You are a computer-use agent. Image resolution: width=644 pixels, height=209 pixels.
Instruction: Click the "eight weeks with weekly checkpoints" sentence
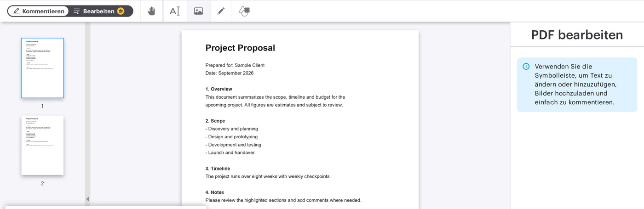268,176
